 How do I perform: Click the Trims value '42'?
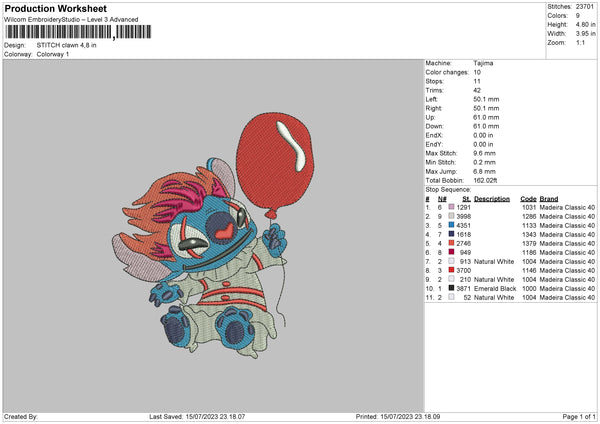pyautogui.click(x=477, y=90)
